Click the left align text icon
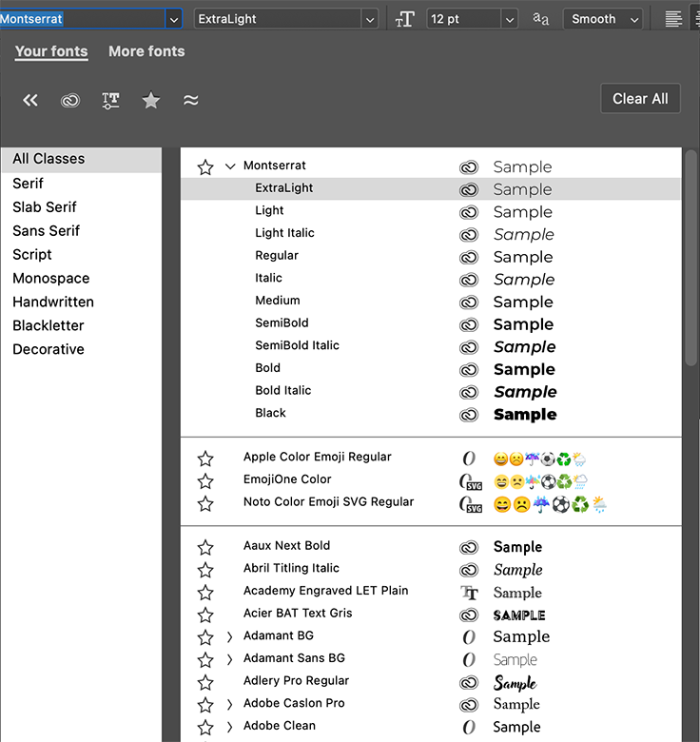This screenshot has width=700, height=742. point(673,19)
